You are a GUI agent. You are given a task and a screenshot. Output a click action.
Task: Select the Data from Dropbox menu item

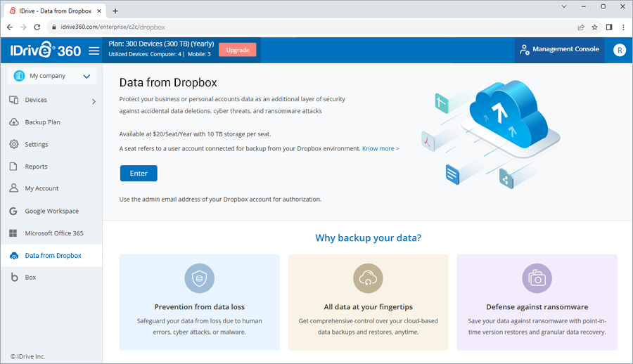[53, 256]
